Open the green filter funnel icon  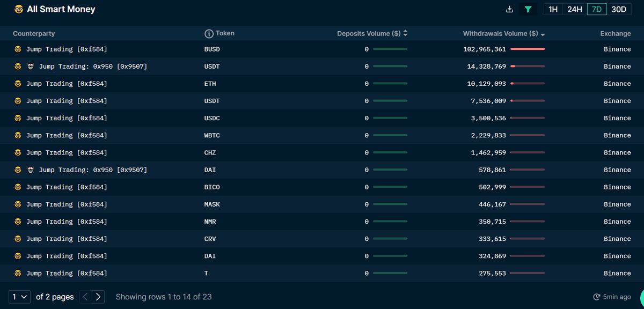pyautogui.click(x=528, y=9)
